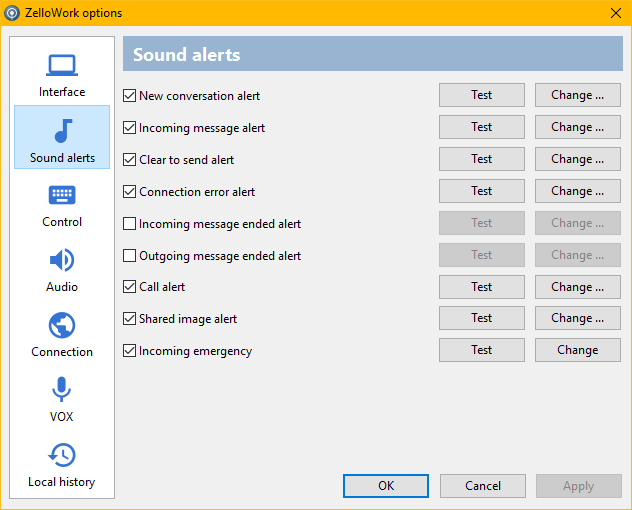Toggle Connection error alert checkbox
Screen dimensions: 632x510
click(129, 191)
